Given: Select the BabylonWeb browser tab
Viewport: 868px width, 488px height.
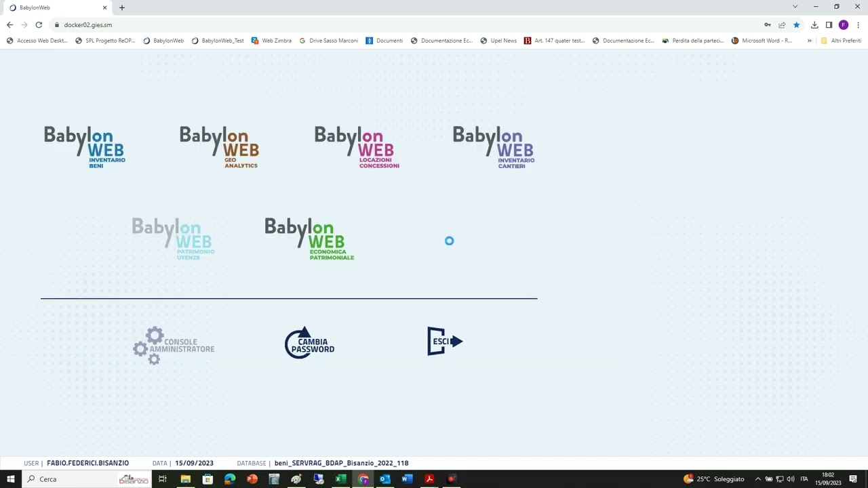Looking at the screenshot, I should coord(57,7).
